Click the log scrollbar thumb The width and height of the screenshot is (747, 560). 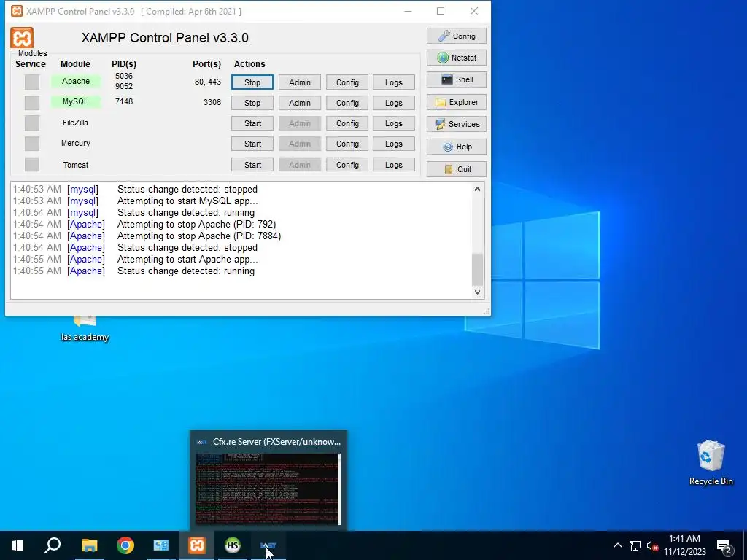tap(477, 268)
